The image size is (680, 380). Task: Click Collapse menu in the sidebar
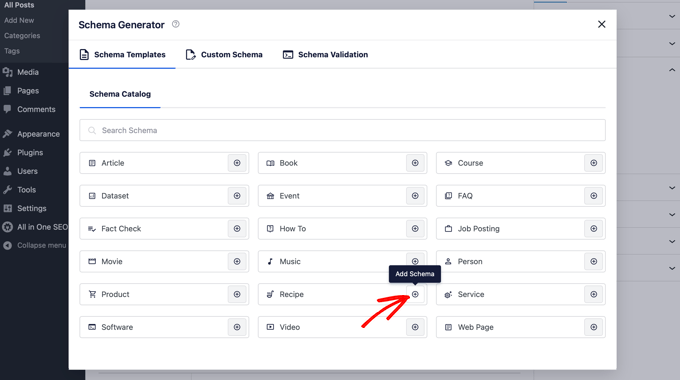(x=41, y=246)
